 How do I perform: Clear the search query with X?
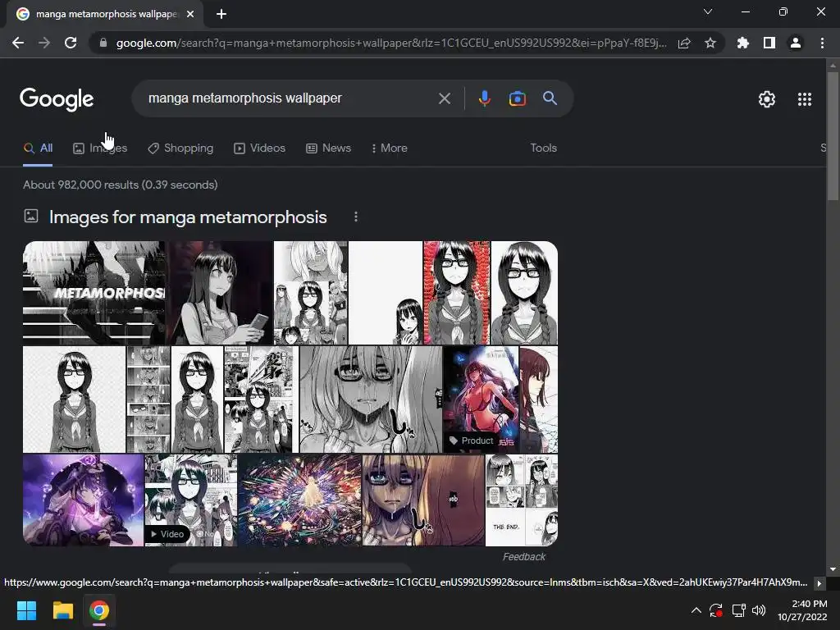coord(444,98)
